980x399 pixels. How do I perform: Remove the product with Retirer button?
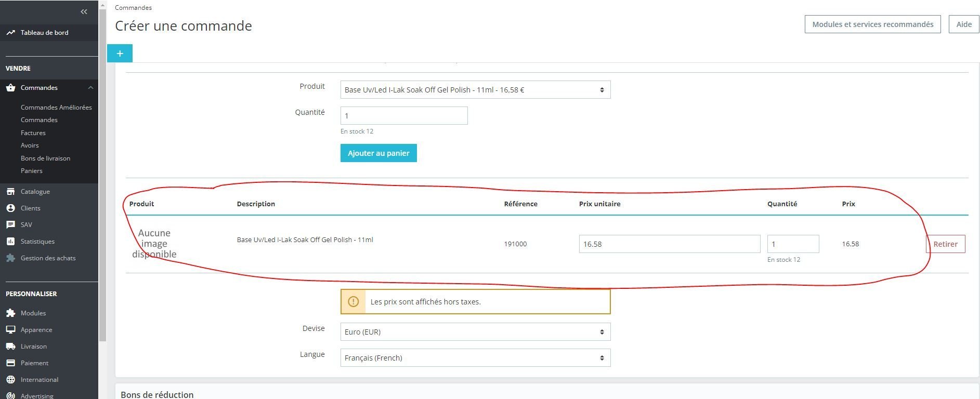point(945,244)
